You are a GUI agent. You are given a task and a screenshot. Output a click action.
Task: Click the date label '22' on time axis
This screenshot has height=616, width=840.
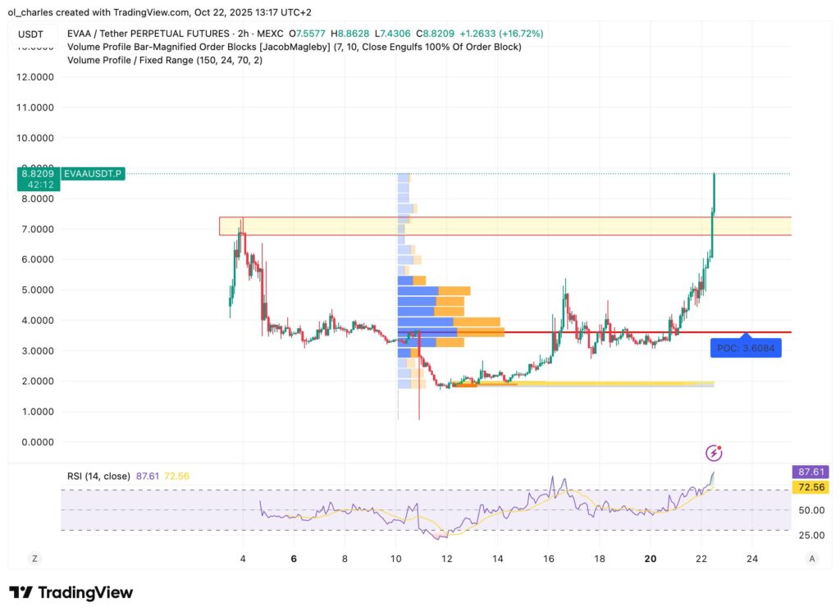[x=701, y=559]
